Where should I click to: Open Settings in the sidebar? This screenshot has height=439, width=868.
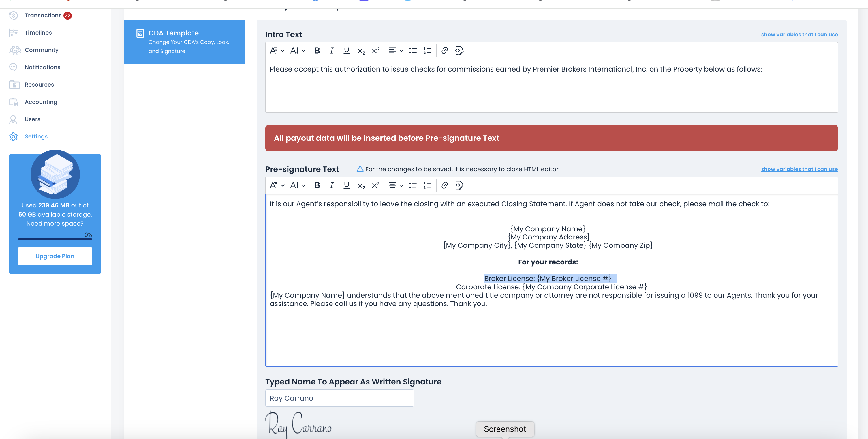click(36, 136)
